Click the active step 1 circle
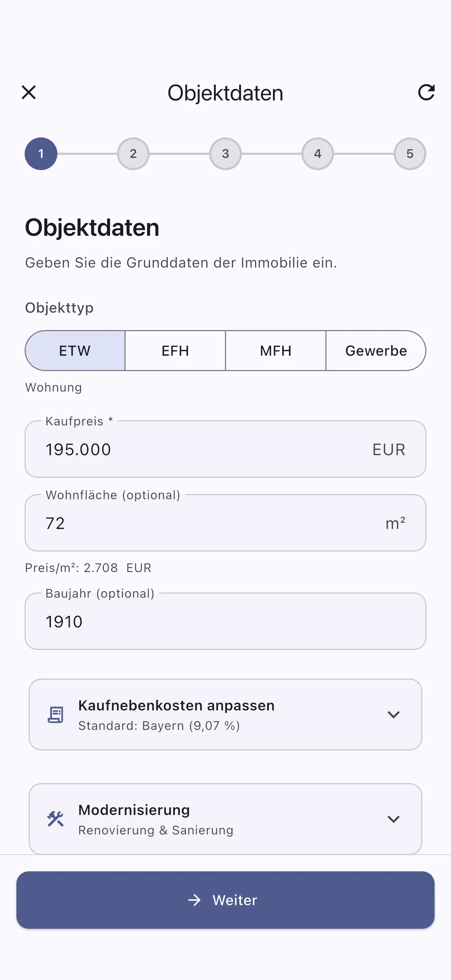 point(41,154)
